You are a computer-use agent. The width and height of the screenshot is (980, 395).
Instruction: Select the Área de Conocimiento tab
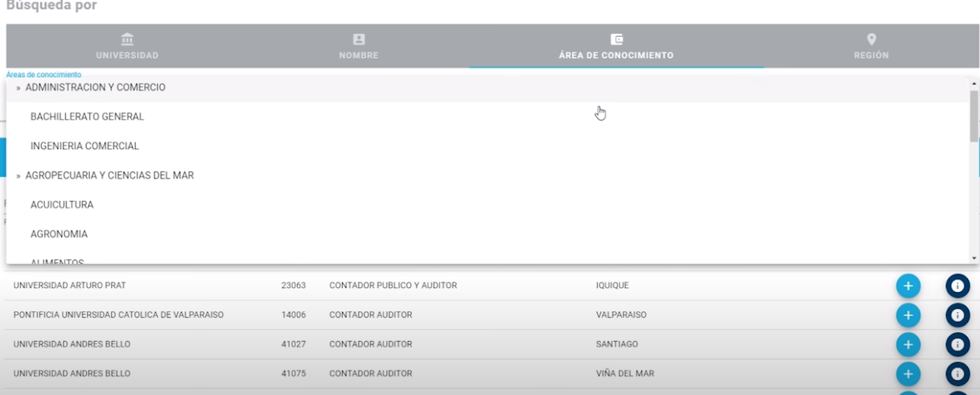pyautogui.click(x=616, y=47)
